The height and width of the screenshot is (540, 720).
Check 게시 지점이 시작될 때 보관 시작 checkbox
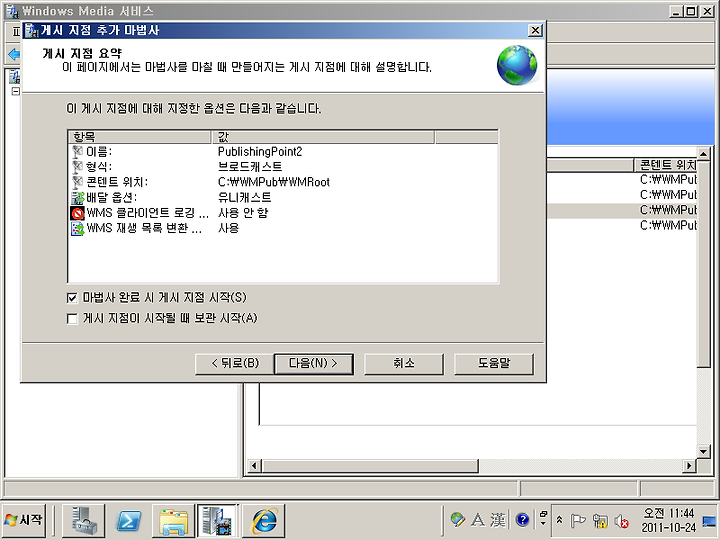pyautogui.click(x=72, y=319)
